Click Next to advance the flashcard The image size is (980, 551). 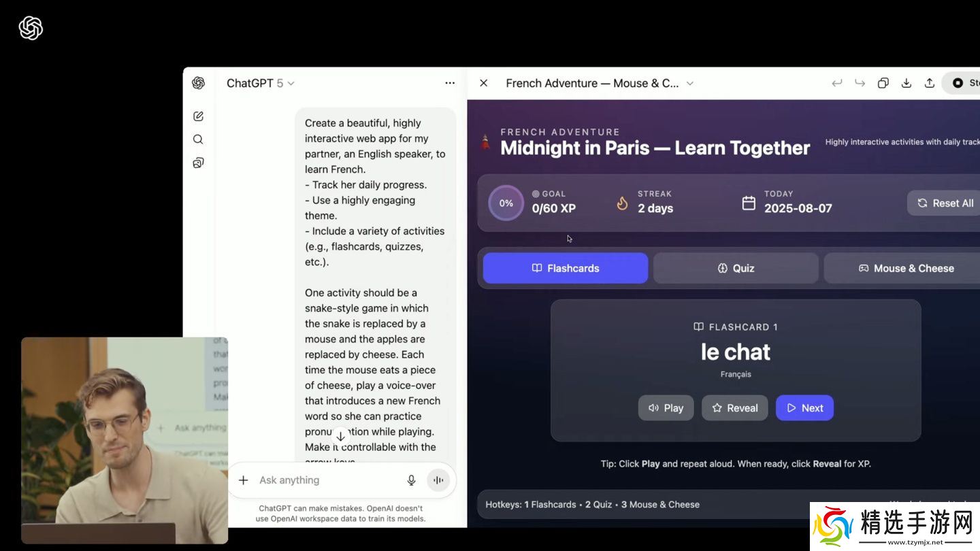click(x=804, y=408)
